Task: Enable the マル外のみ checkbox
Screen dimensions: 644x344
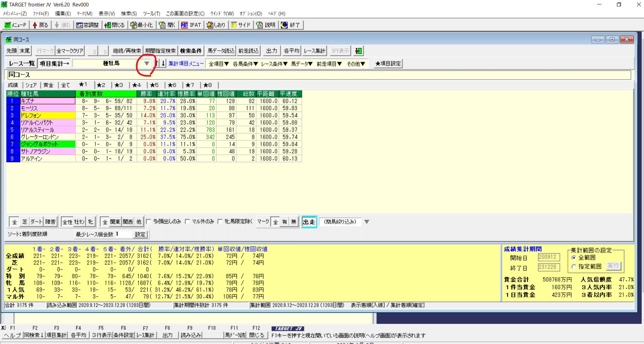Action: [187, 221]
